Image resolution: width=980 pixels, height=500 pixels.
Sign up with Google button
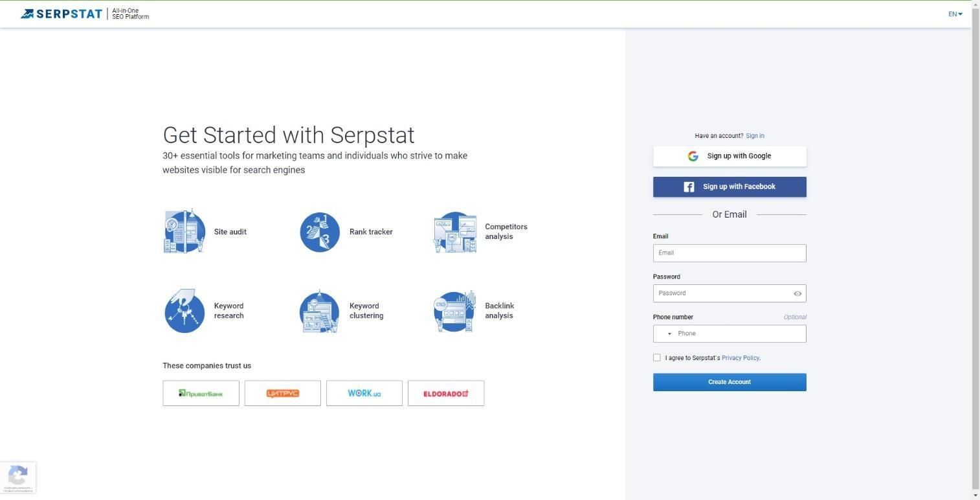(729, 156)
